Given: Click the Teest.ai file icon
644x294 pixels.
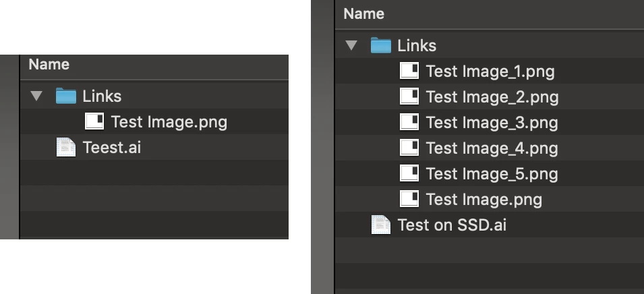Looking at the screenshot, I should tap(65, 147).
